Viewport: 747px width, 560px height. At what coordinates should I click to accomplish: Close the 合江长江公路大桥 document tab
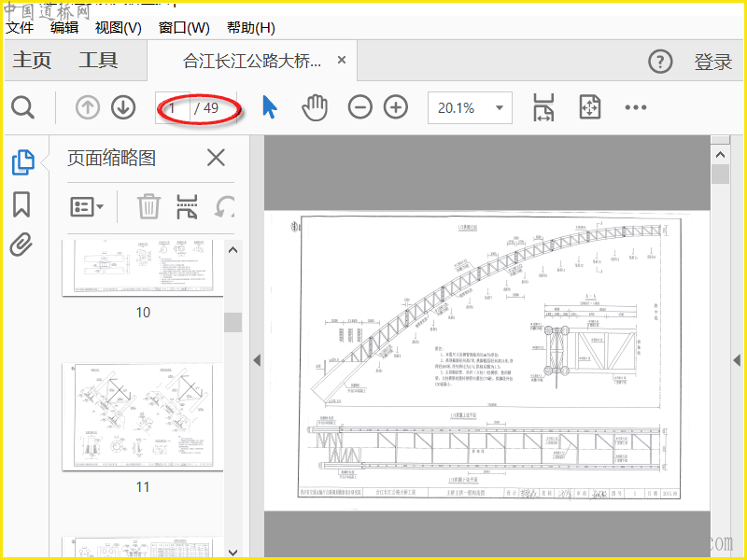[x=342, y=60]
